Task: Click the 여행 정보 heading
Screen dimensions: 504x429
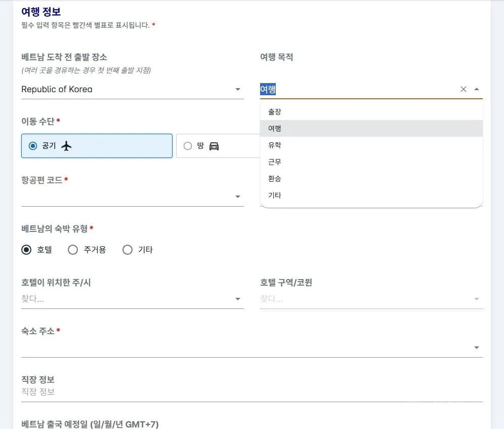Action: pyautogui.click(x=41, y=12)
